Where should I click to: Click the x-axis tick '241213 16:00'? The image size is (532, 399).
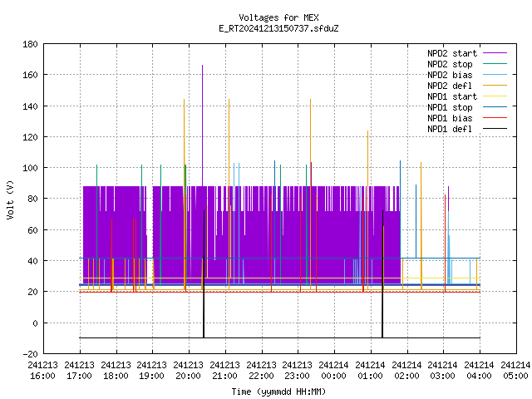pos(42,371)
